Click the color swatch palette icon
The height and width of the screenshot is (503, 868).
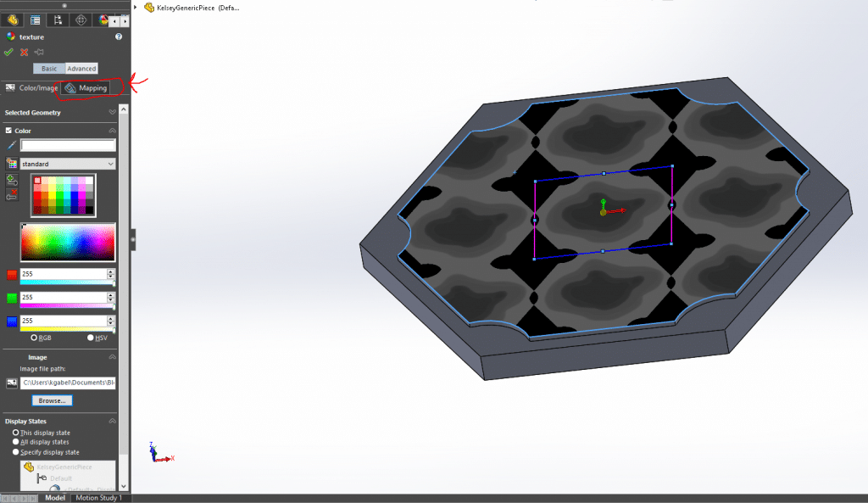tap(12, 164)
